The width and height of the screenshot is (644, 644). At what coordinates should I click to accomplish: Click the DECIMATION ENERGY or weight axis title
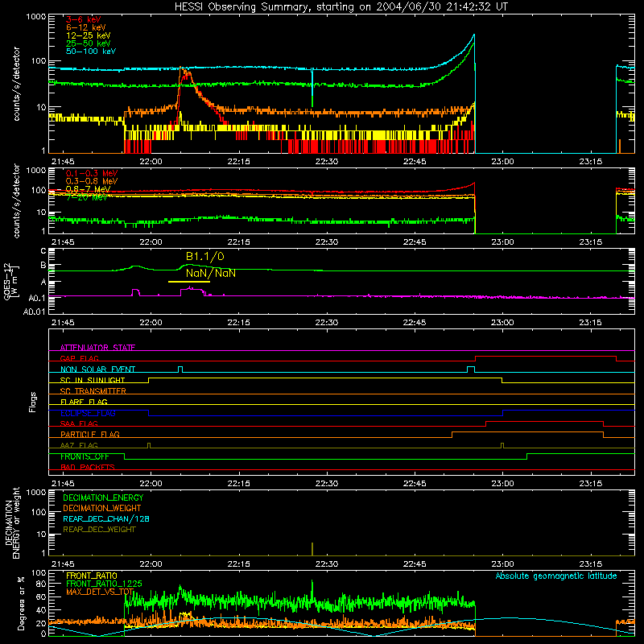coord(11,522)
